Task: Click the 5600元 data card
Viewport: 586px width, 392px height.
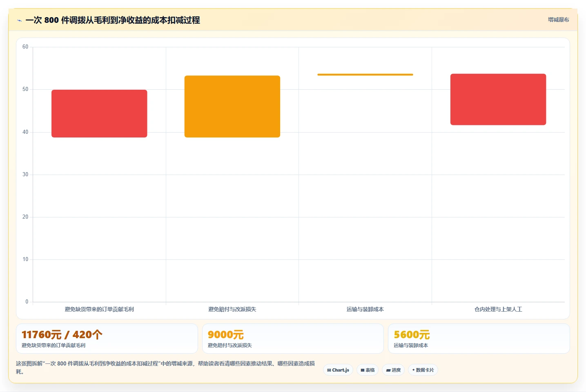Action: 479,339
